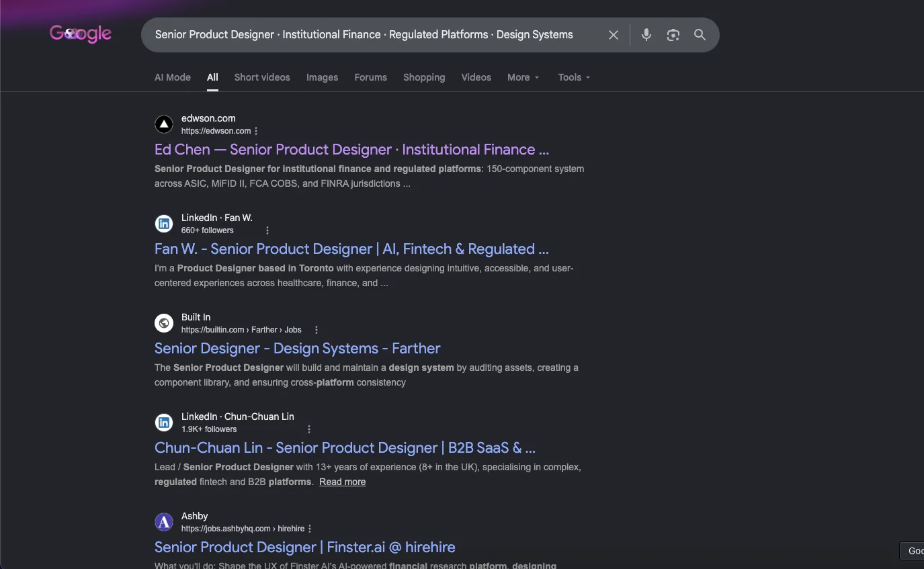
Task: Click the magnifying glass search icon
Action: coord(700,35)
